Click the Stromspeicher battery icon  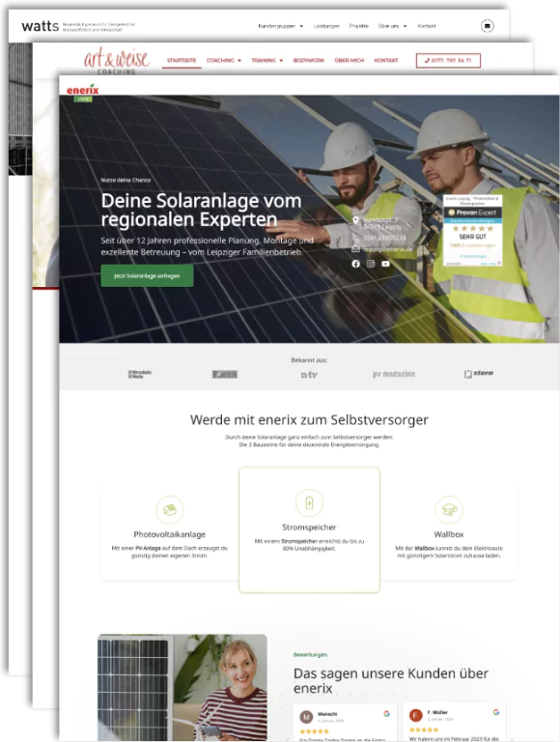click(x=309, y=502)
